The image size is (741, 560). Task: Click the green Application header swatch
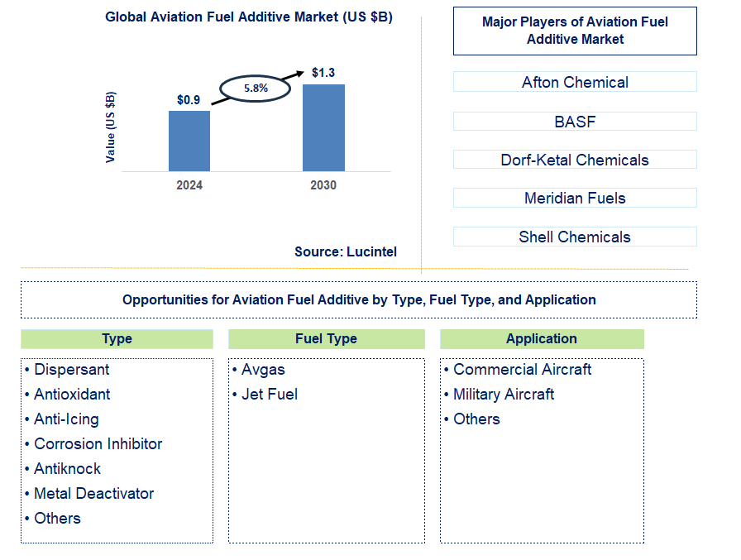pyautogui.click(x=542, y=339)
